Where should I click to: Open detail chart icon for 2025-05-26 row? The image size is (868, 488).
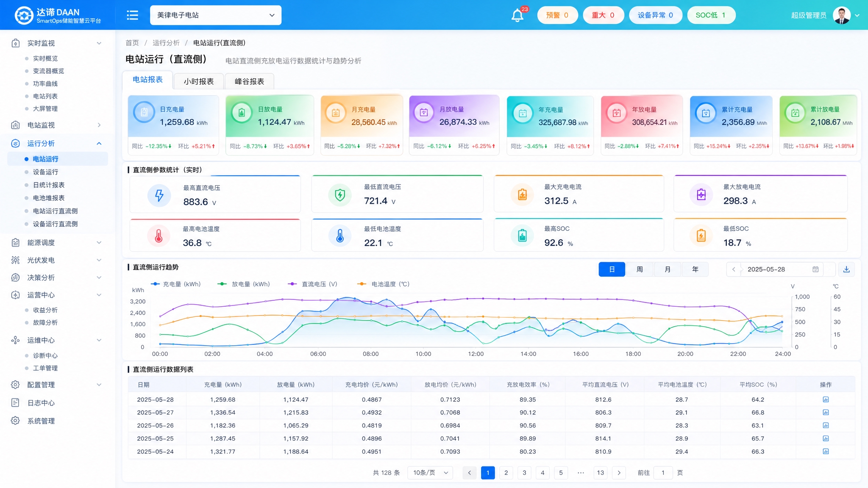(826, 425)
